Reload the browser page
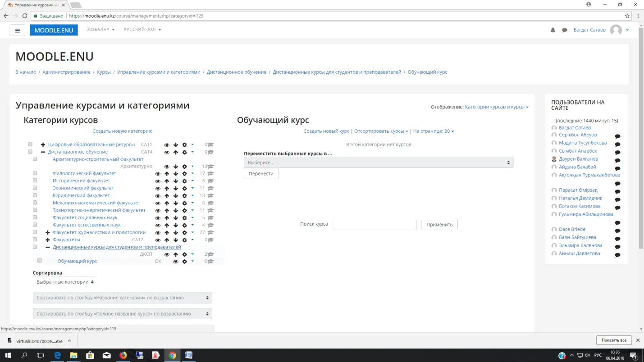Screen dimensions: 644x362 coord(24,15)
